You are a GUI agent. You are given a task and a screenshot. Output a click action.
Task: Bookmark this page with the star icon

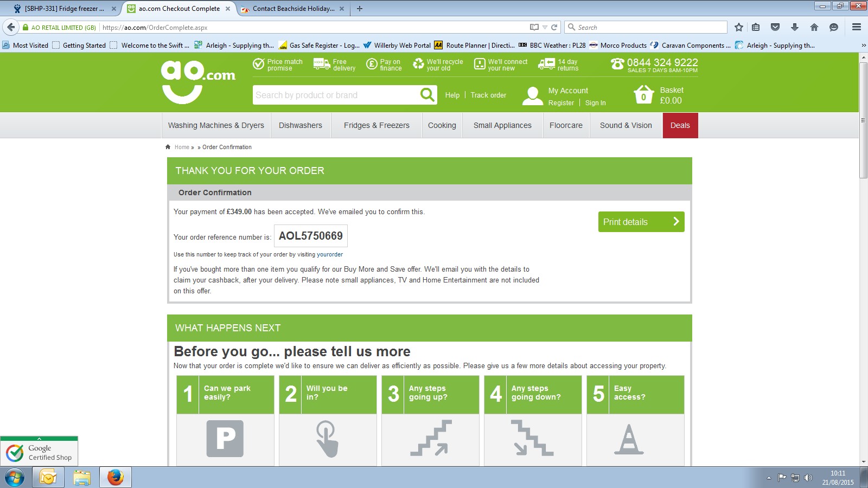738,27
